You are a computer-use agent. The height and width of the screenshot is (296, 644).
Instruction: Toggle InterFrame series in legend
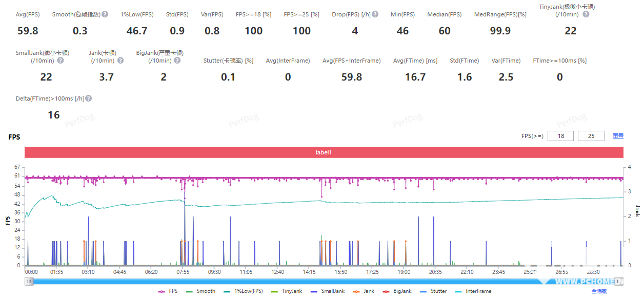pos(473,291)
